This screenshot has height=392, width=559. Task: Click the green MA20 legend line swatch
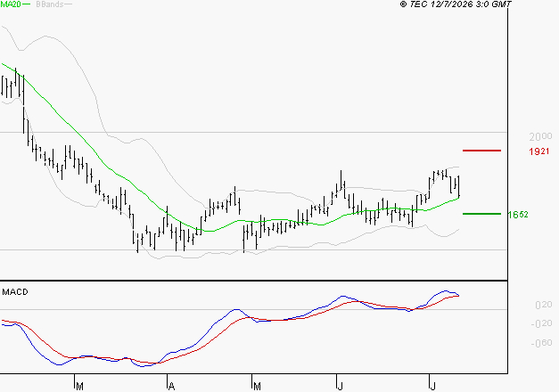tap(26, 4)
